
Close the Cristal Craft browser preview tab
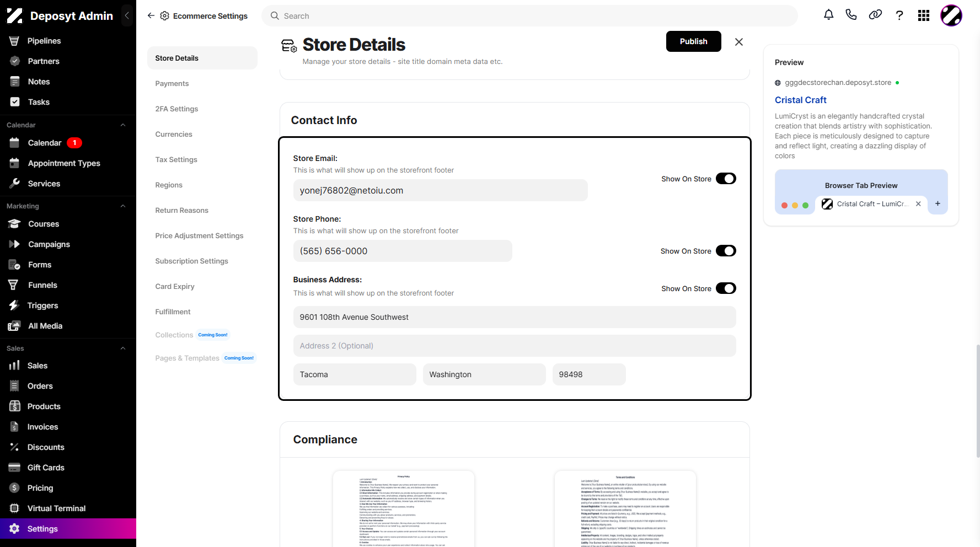(918, 204)
